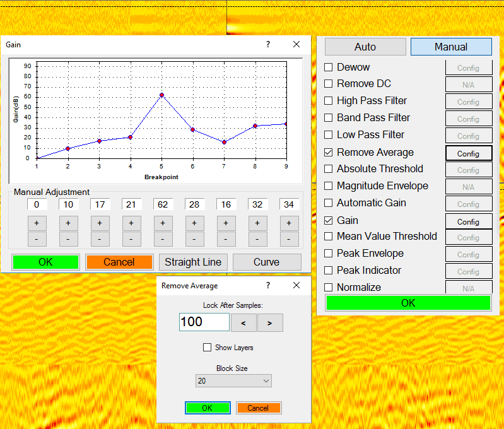Image resolution: width=504 pixels, height=429 pixels.
Task: Open help in the Gain dialog
Action: pyautogui.click(x=268, y=45)
